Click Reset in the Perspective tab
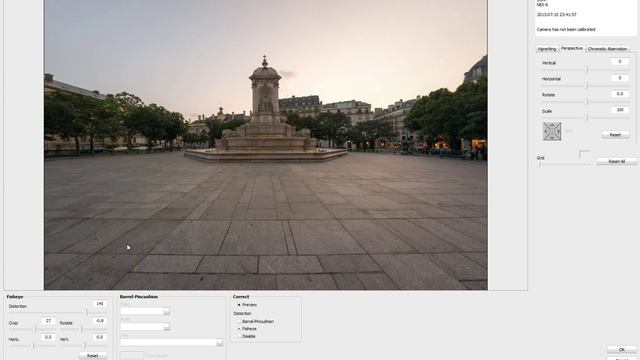The width and height of the screenshot is (640, 360). (x=615, y=135)
